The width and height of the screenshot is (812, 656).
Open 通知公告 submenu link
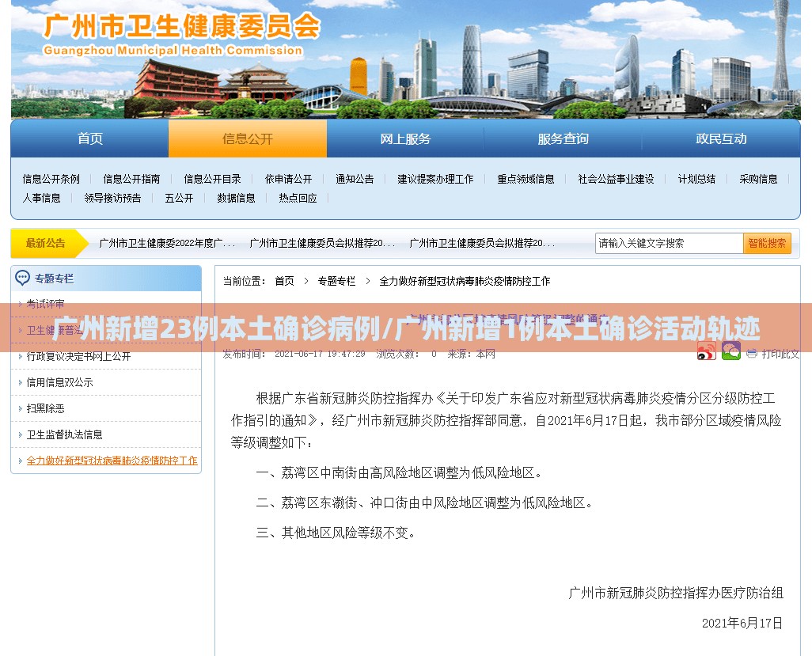pos(355,179)
